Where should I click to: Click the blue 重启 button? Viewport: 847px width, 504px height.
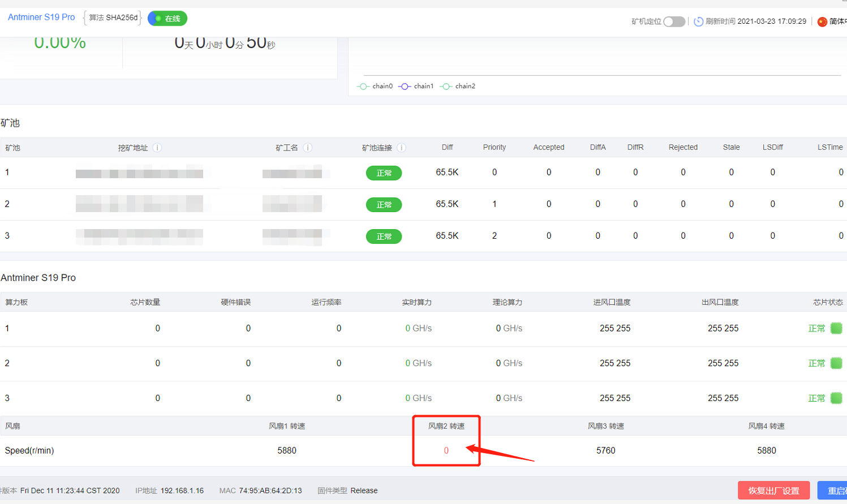pos(832,490)
